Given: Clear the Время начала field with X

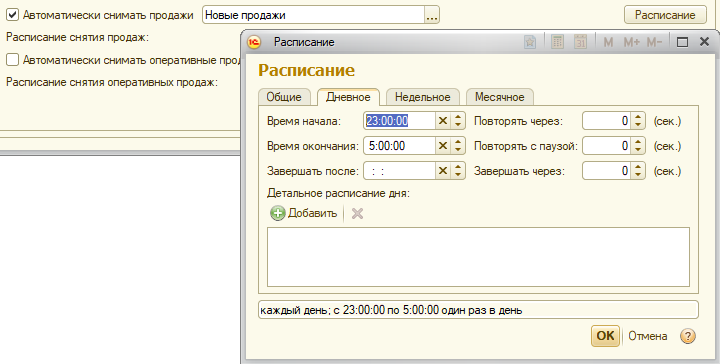Looking at the screenshot, I should click(x=443, y=121).
